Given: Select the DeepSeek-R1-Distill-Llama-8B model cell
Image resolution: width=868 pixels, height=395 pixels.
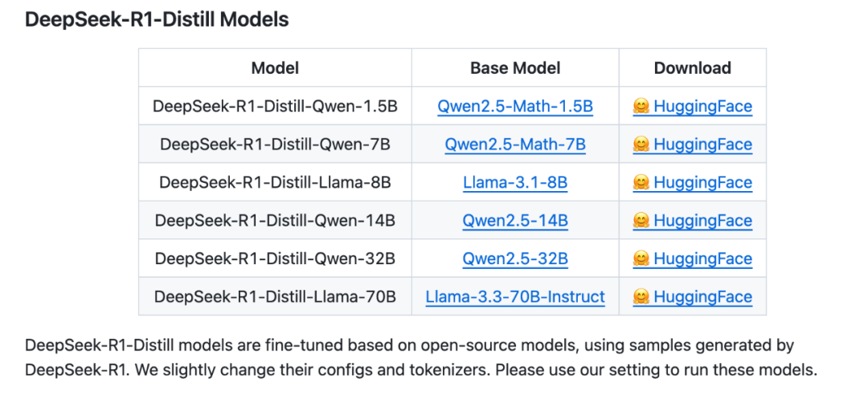Looking at the screenshot, I should tap(275, 182).
